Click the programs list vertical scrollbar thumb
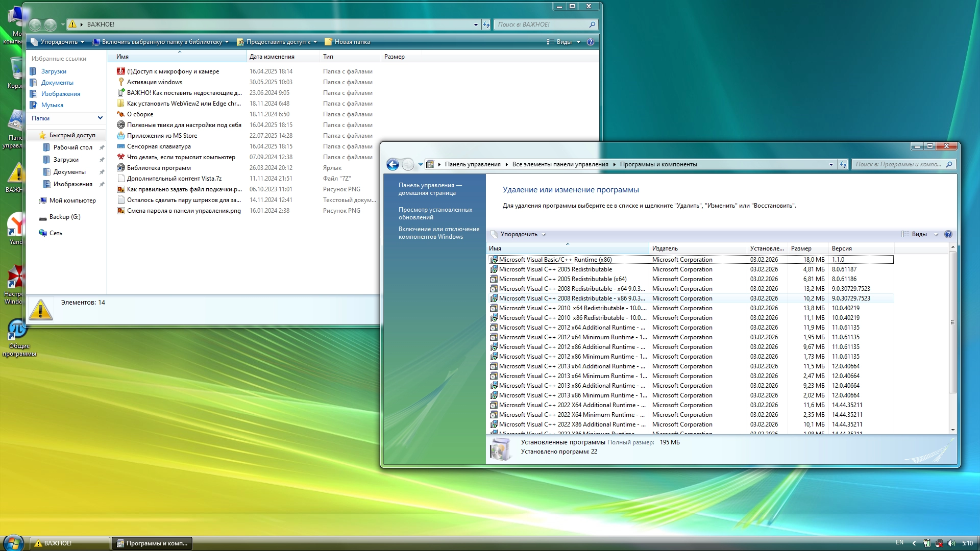This screenshot has width=980, height=551. 952,322
